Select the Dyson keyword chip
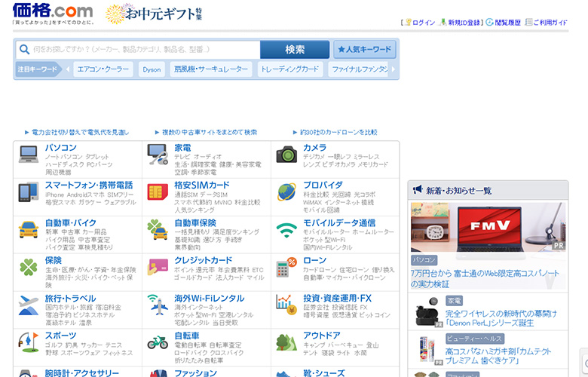The image size is (588, 377). point(152,69)
